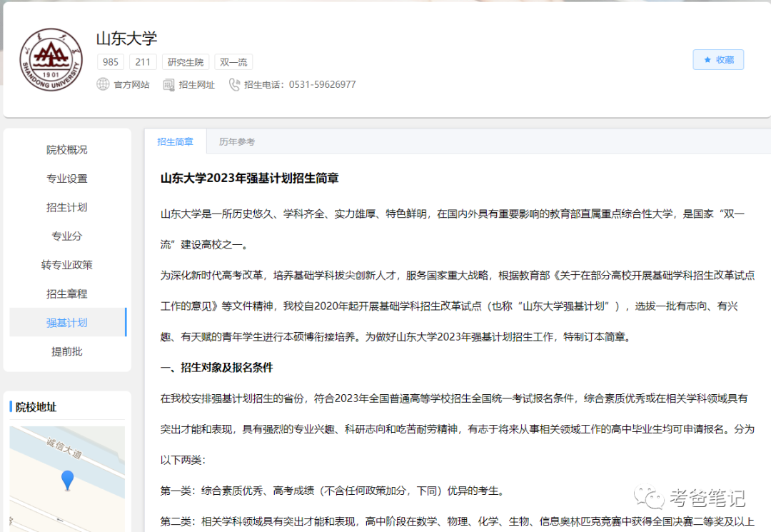Click the 山东大学2023年强基计划招生简章 heading
Viewport: 771px width, 532px height.
(x=250, y=178)
